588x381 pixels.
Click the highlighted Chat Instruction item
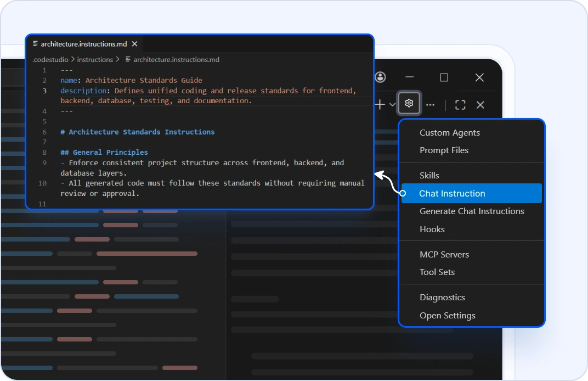click(452, 193)
